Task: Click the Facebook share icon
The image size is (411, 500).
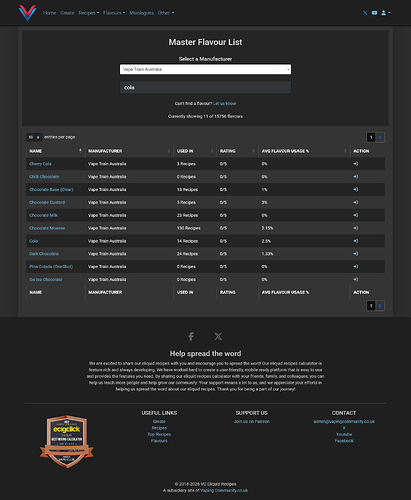Action: [x=191, y=336]
